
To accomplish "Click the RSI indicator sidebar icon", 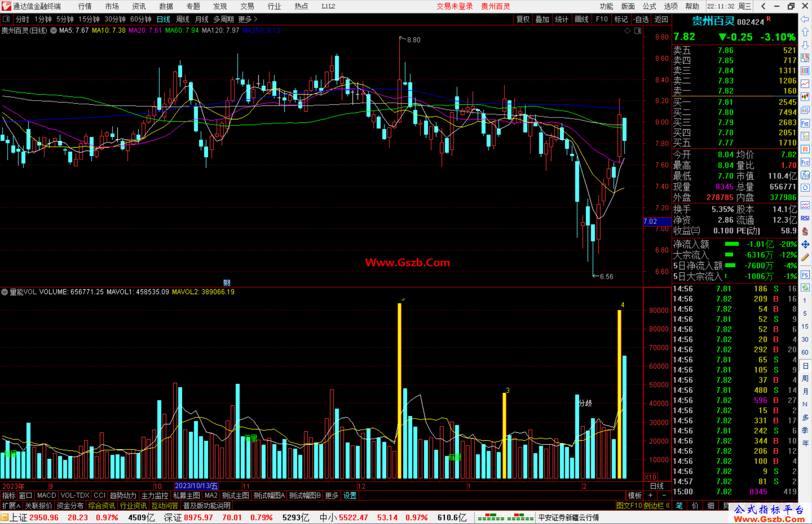I will pyautogui.click(x=805, y=218).
